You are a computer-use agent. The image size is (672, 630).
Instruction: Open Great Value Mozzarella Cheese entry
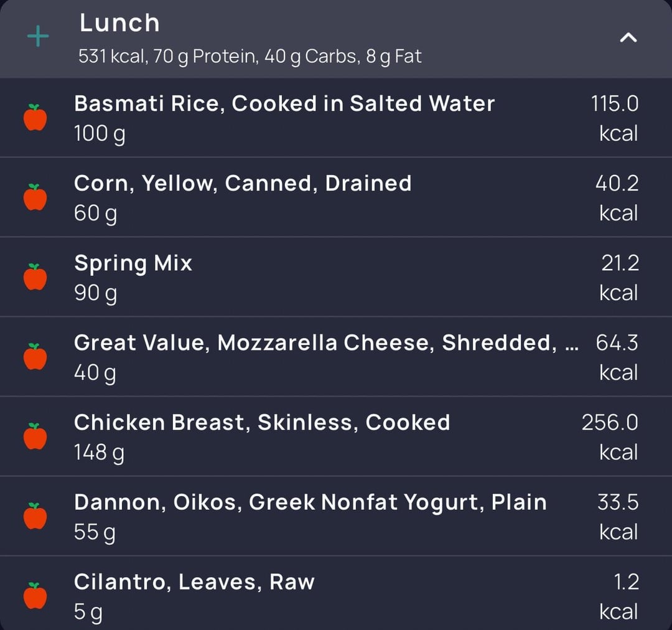336,357
